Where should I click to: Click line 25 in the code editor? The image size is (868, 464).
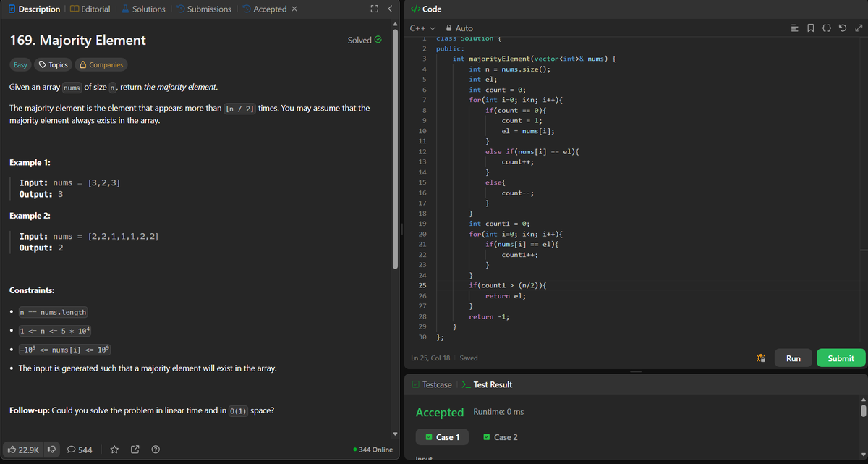coord(507,286)
